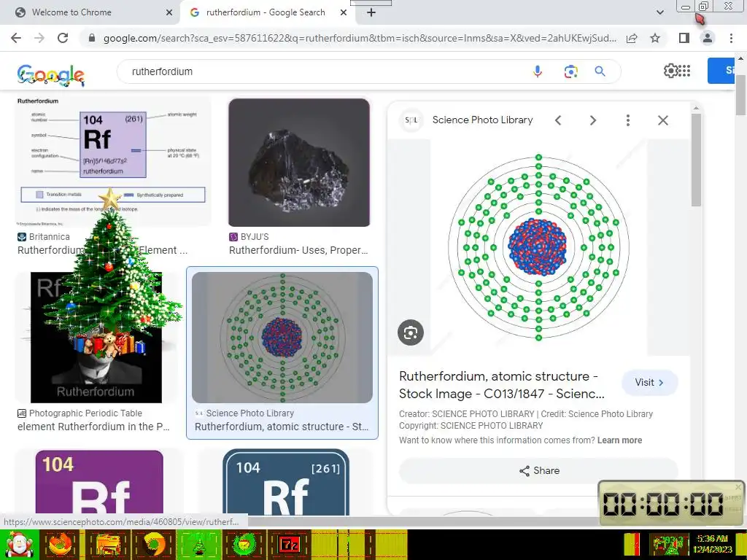
Task: Open the BYJU'S Rutherfordium mineral thumbnail
Action: (299, 163)
